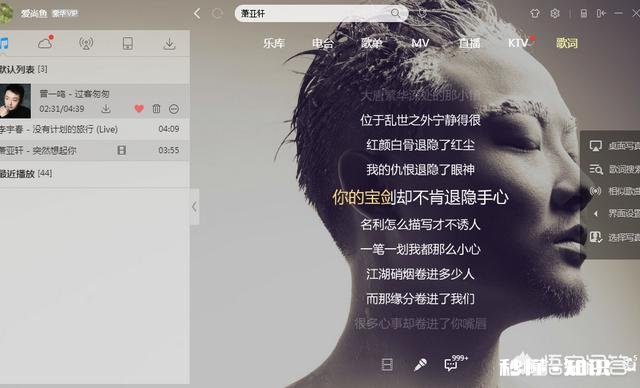
Task: Open the cloud music tab icon
Action: pos(46,42)
